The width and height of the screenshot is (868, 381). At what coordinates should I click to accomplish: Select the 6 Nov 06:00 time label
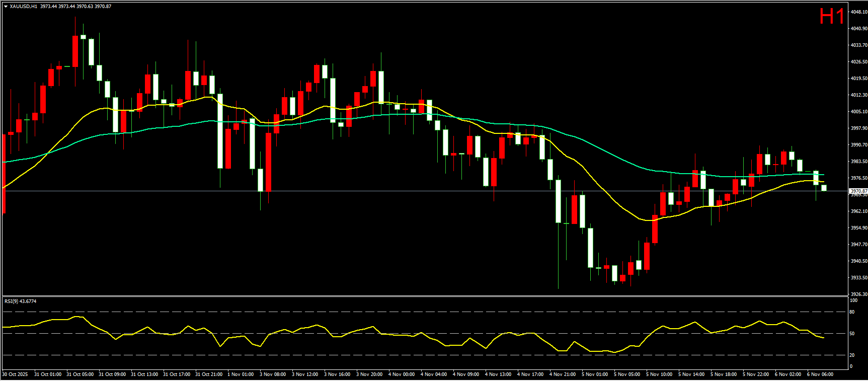point(820,374)
